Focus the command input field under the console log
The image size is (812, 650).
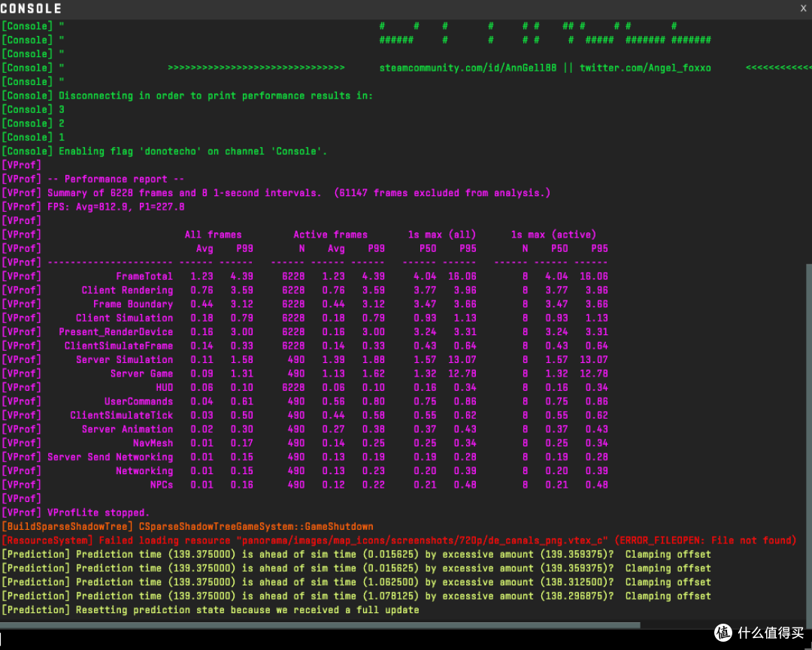coord(352,639)
